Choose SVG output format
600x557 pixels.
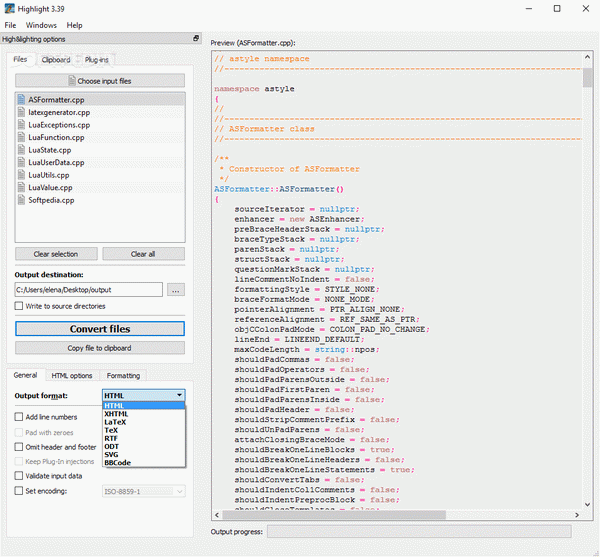[144, 454]
